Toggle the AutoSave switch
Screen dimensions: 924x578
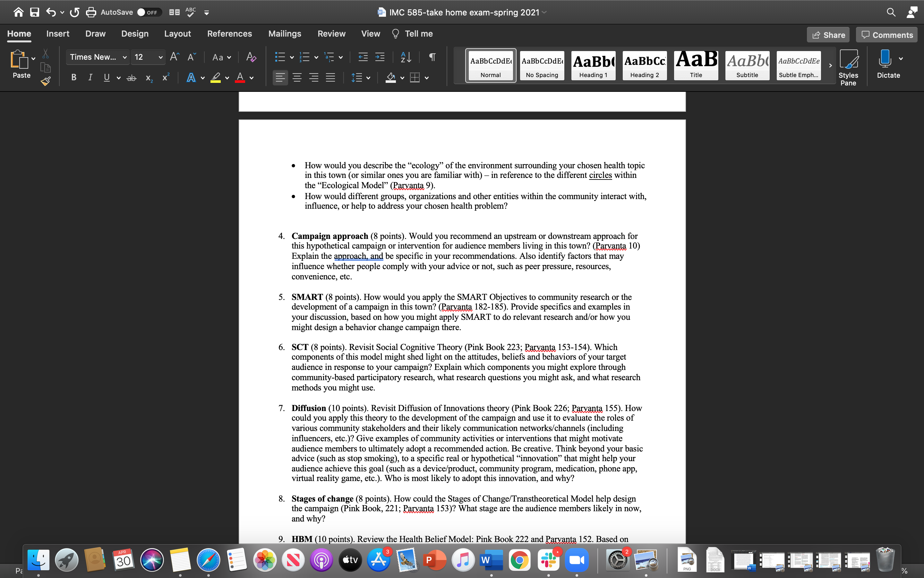tap(149, 12)
